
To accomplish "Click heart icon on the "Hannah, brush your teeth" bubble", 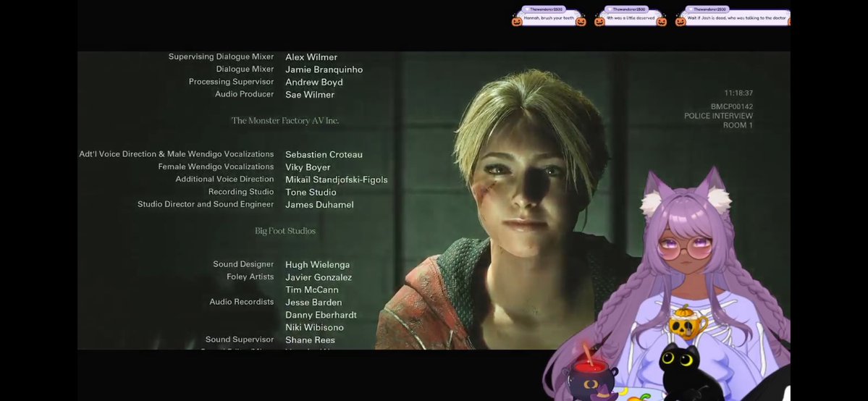I will tap(527, 9).
